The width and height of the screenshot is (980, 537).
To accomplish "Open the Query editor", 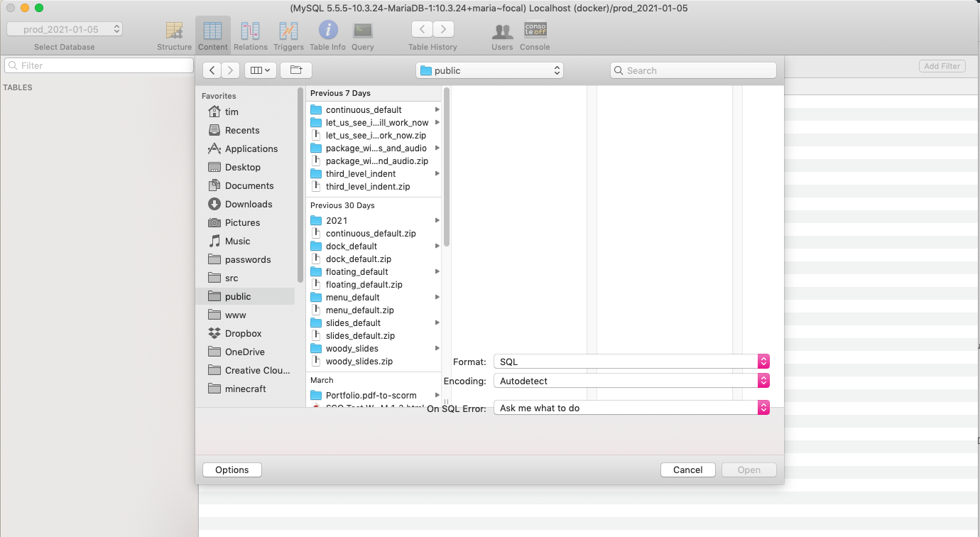I will (362, 32).
